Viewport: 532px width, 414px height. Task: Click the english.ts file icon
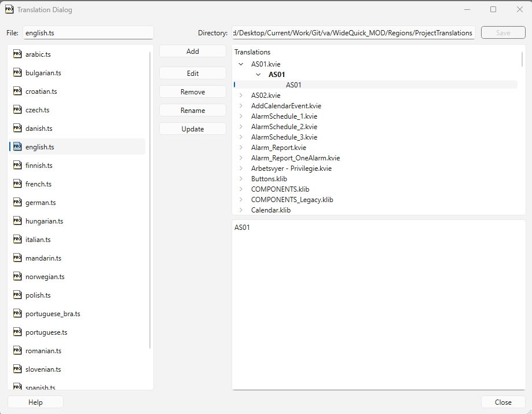(17, 146)
